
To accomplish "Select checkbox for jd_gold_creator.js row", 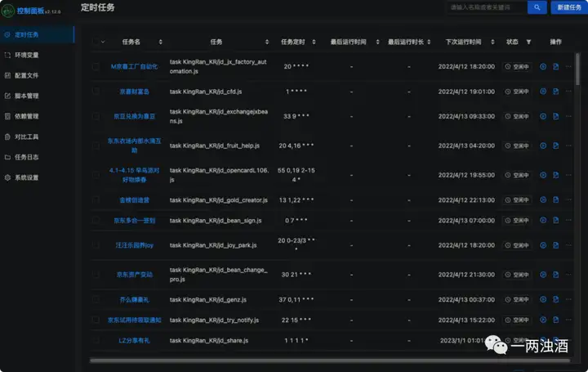I will (x=96, y=199).
